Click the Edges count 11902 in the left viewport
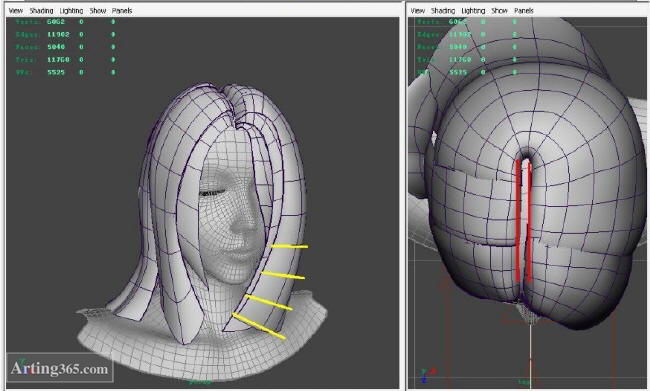The height and width of the screenshot is (391, 650). coord(58,34)
